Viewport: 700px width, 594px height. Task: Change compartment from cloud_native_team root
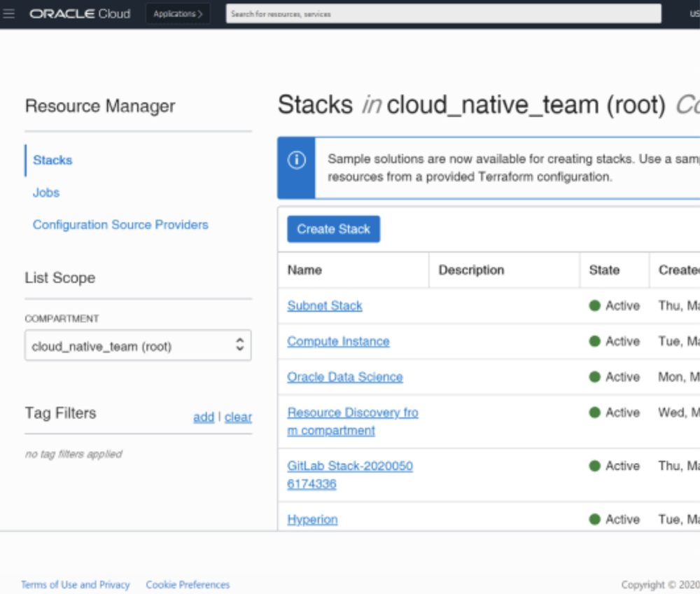tap(138, 345)
